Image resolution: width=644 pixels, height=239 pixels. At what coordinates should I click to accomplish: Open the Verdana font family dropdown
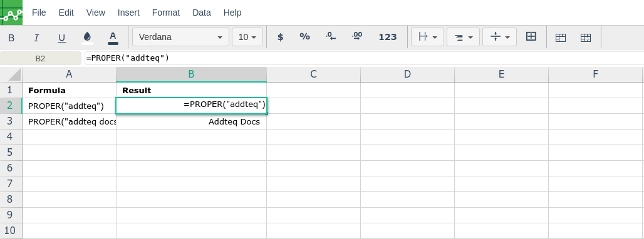pos(180,37)
